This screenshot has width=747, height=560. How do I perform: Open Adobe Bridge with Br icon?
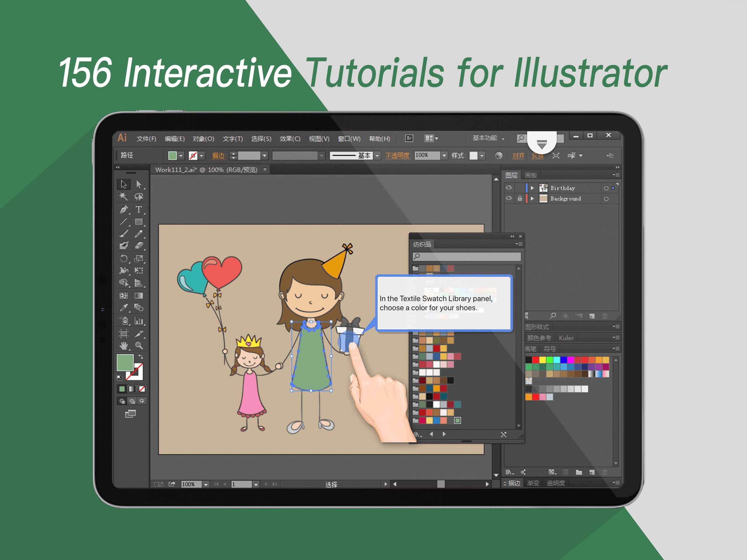tap(409, 138)
